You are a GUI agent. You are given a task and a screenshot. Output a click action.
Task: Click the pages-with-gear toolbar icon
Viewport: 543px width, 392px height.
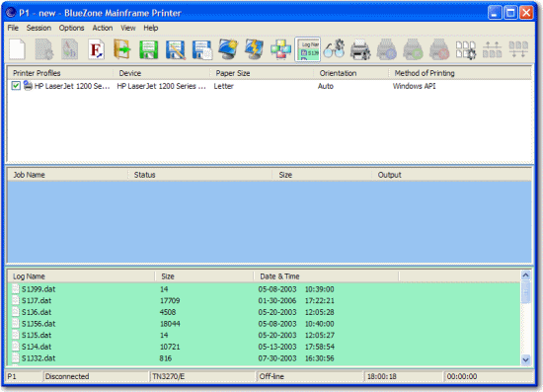466,50
